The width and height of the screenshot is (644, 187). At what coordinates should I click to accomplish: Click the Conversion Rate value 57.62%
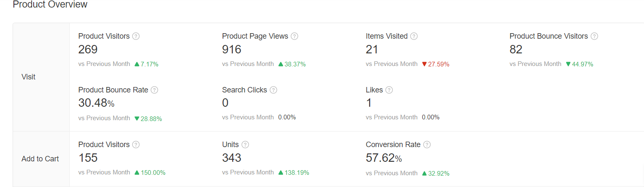384,158
